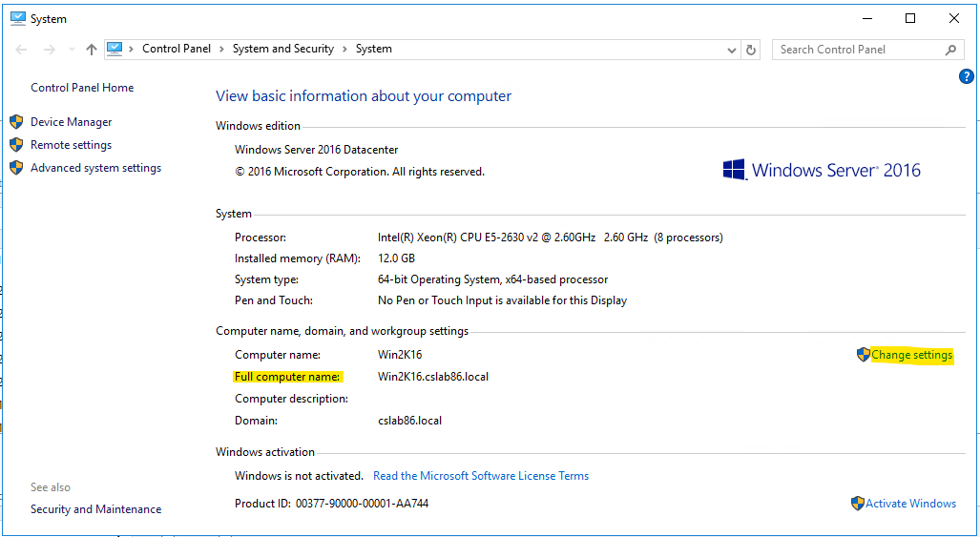Click the Windows Server 2016 logo
The width and height of the screenshot is (980, 537).
pos(822,170)
